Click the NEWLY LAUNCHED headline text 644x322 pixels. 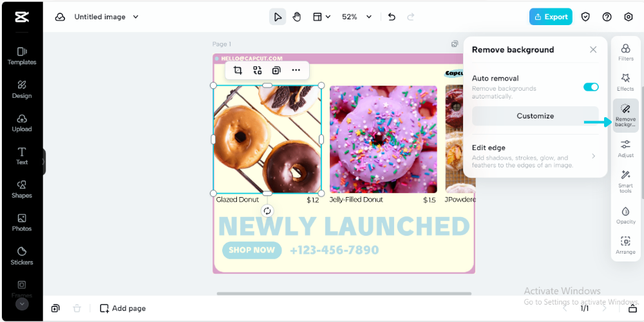344,226
